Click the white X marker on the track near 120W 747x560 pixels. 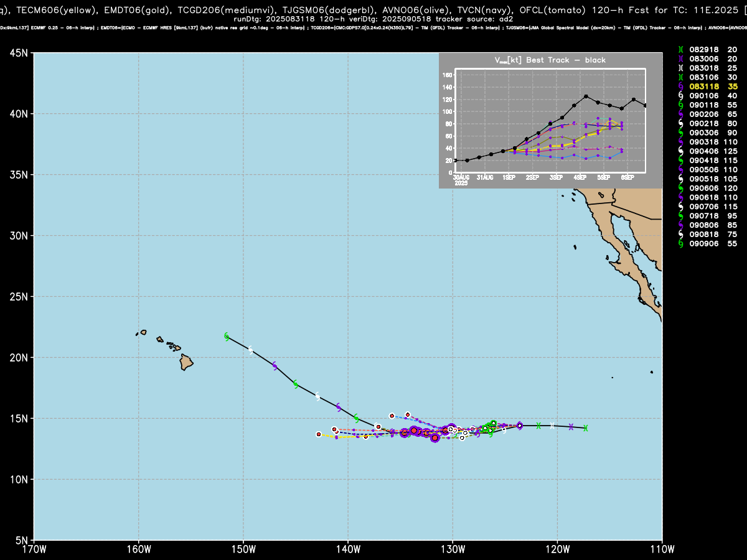point(552,426)
